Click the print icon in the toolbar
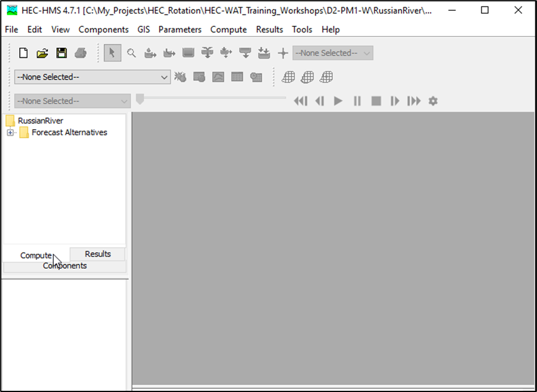537x392 pixels. click(x=80, y=53)
